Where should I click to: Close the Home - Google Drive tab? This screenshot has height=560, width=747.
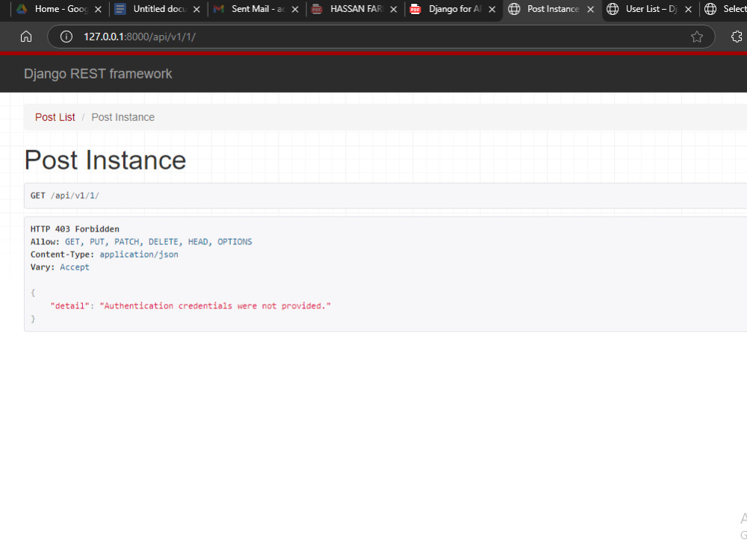click(98, 9)
